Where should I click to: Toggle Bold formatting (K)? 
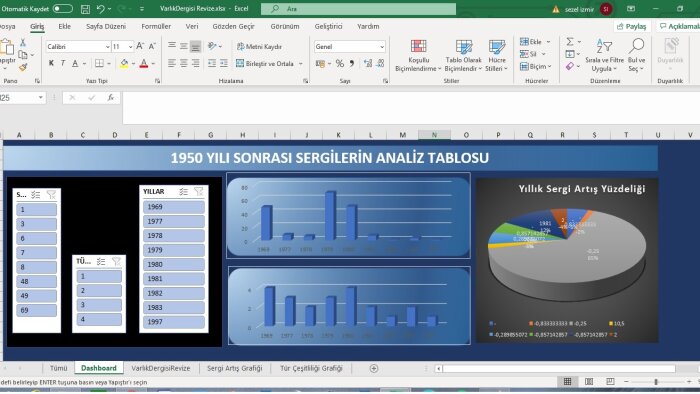[x=51, y=63]
